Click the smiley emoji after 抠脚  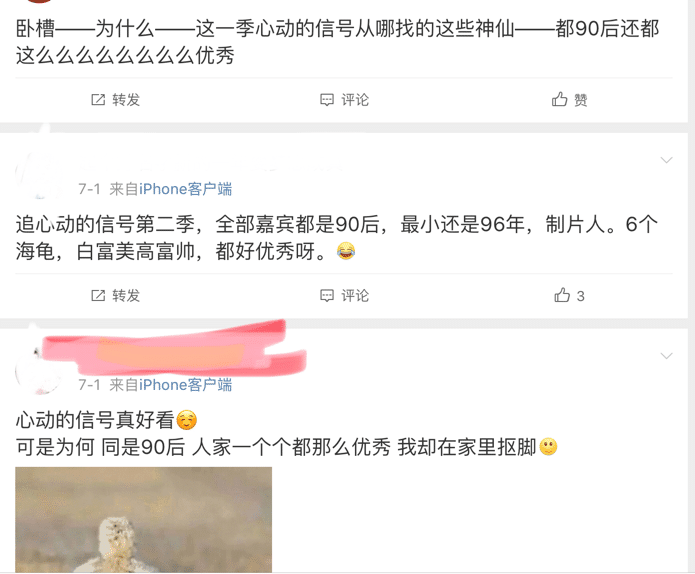pyautogui.click(x=548, y=447)
